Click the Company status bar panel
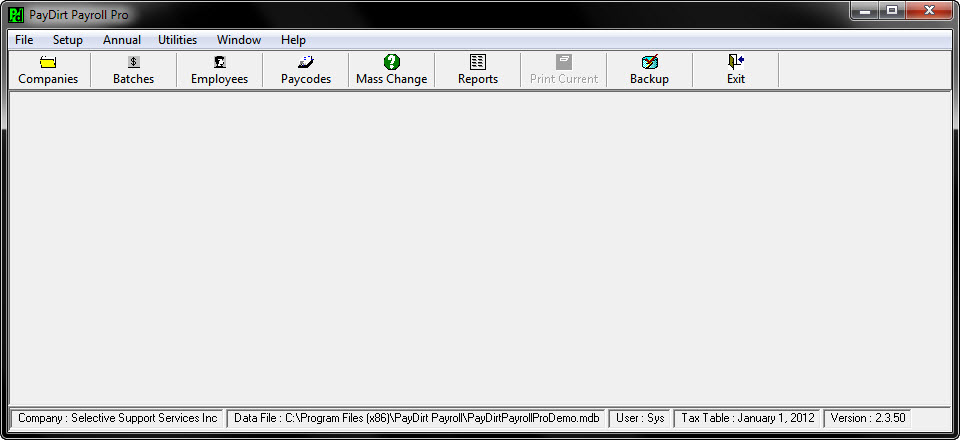 tap(117, 418)
